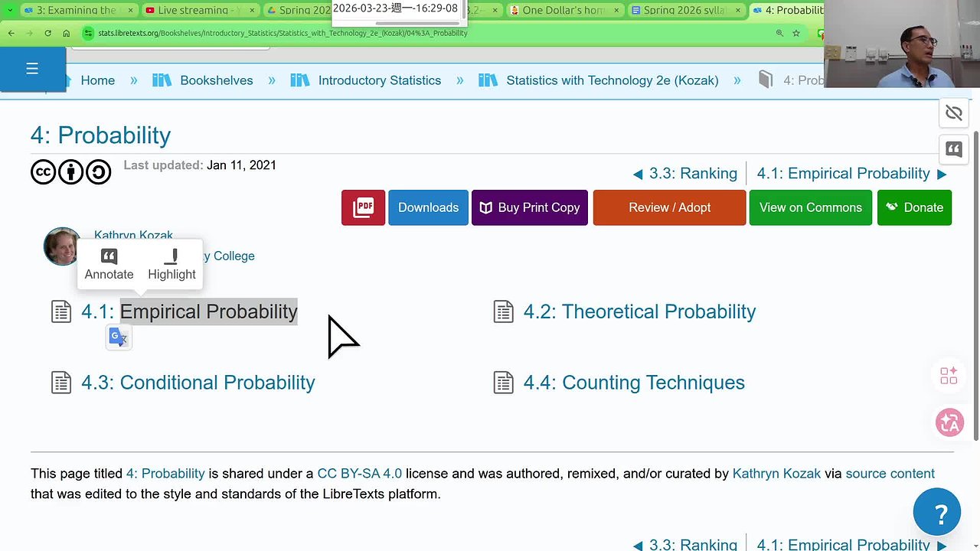The width and height of the screenshot is (980, 551).
Task: Open the hamburger sidebar menu
Action: pyautogui.click(x=32, y=69)
